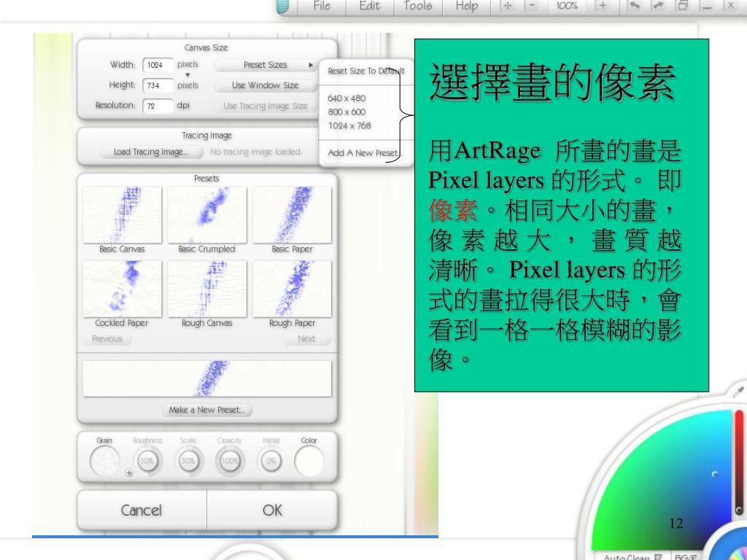
Task: Select the Basic Canvas preset thumbnail
Action: 122,215
